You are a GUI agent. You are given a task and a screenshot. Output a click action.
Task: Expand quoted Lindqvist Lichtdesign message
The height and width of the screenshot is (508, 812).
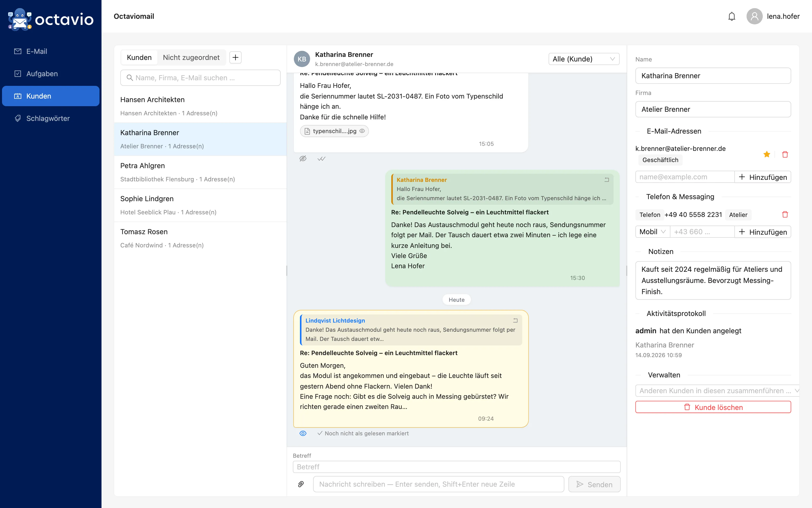click(515, 321)
